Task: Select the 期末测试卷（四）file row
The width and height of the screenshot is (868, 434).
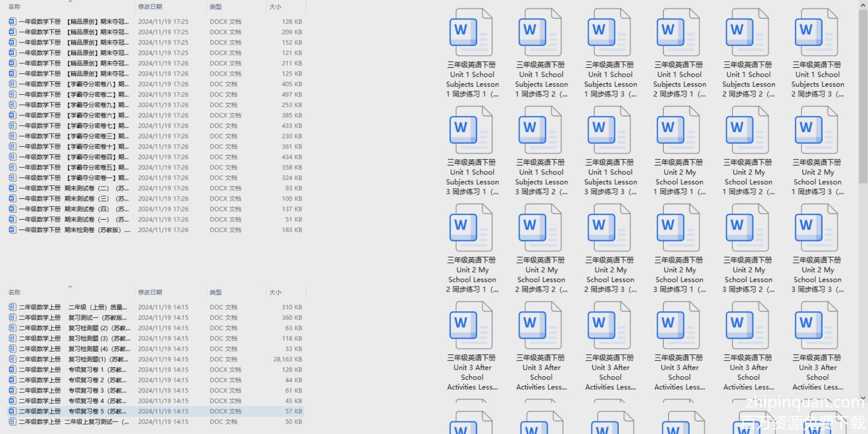Action: [74, 209]
